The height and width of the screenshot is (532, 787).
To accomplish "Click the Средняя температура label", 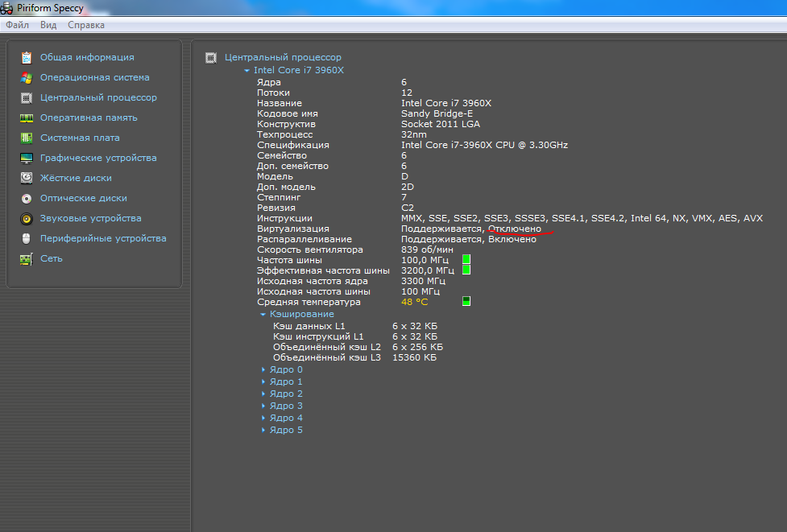I will pos(309,302).
